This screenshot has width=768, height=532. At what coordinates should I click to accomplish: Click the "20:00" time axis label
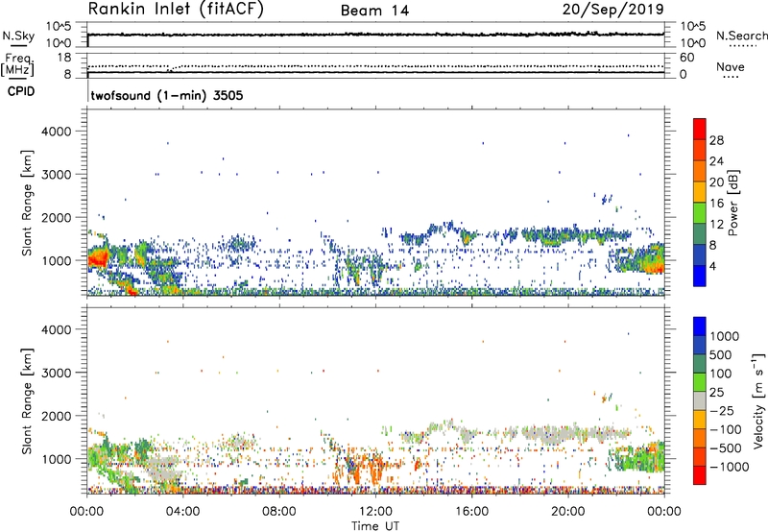[x=568, y=512]
